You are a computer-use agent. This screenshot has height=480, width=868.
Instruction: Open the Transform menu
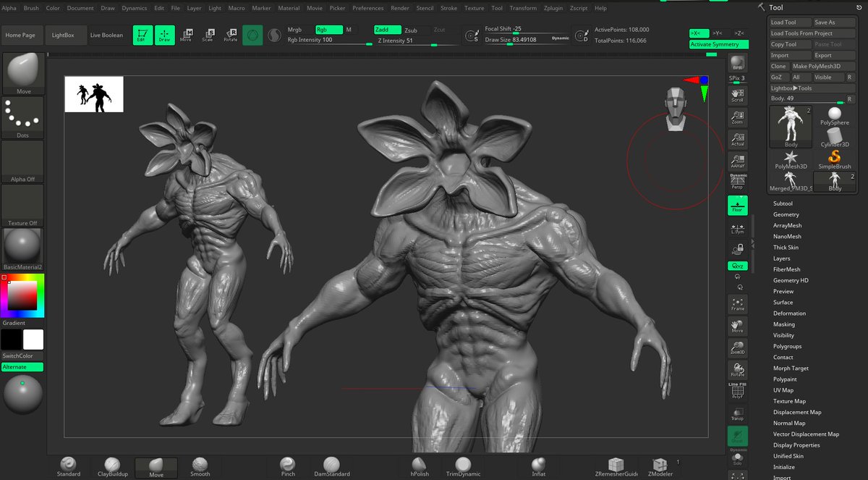click(523, 8)
